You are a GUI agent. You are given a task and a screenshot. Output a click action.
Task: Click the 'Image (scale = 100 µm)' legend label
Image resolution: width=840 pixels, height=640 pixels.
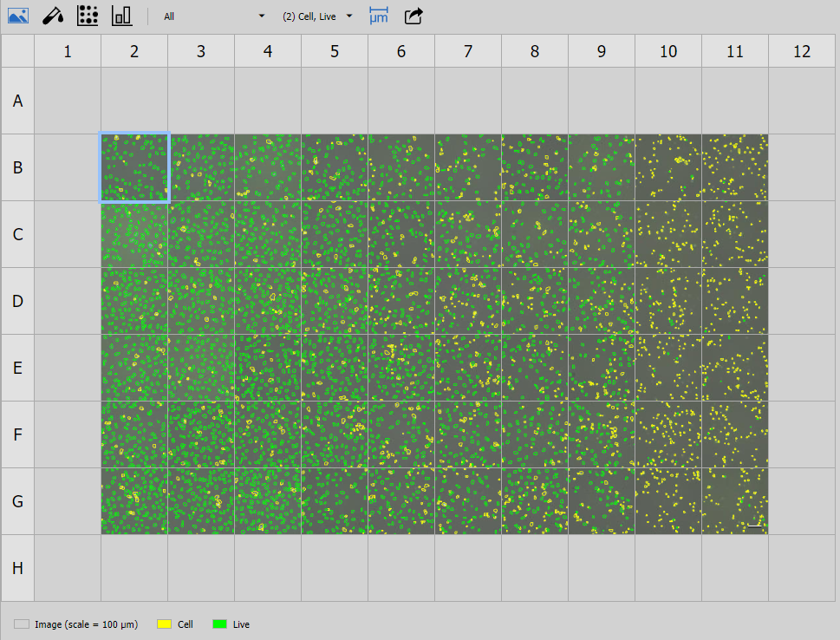point(86,624)
